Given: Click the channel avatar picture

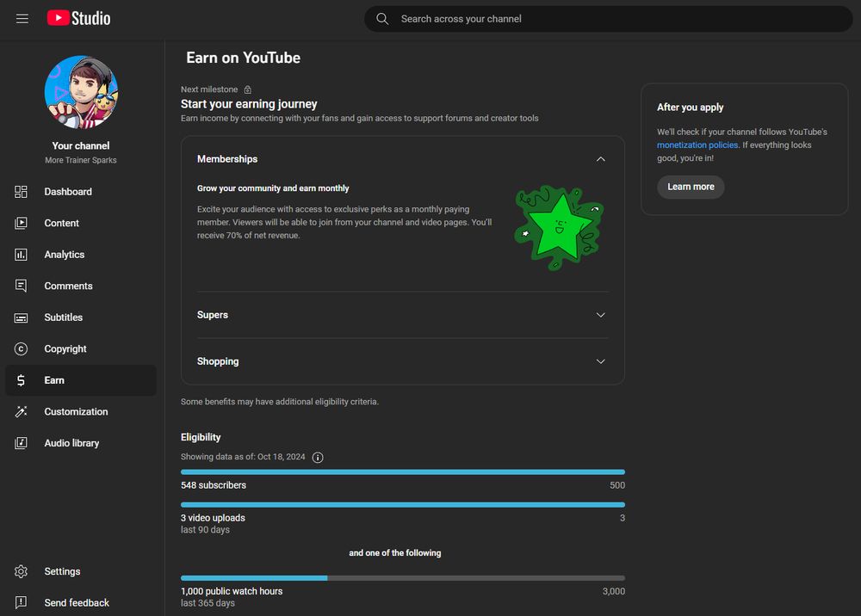Looking at the screenshot, I should 81,92.
